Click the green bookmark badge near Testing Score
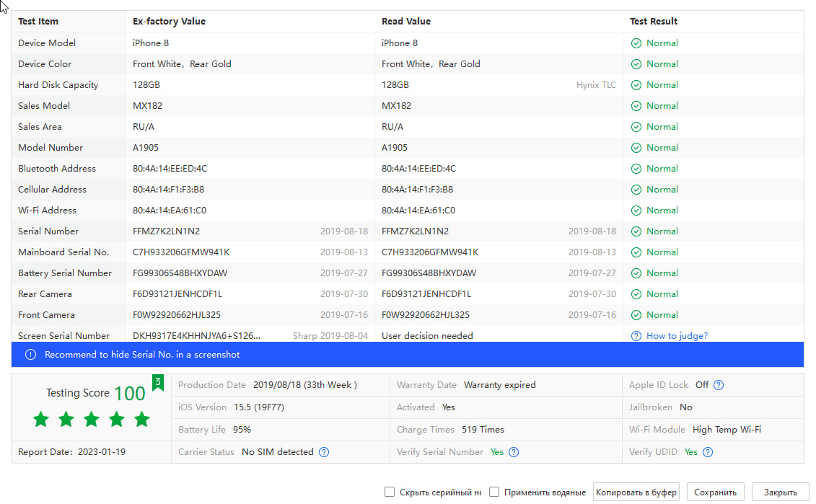Viewport: 816px width, 504px height. pyautogui.click(x=158, y=383)
